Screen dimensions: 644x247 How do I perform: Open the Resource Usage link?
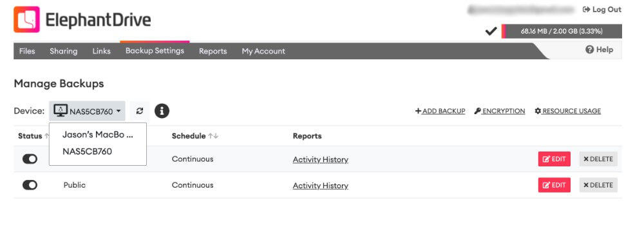[567, 111]
